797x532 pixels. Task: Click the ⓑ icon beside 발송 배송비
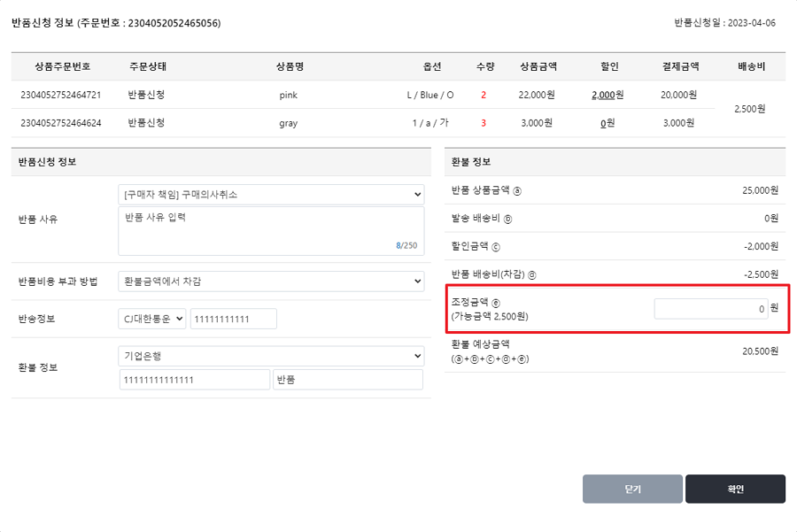pyautogui.click(x=507, y=219)
